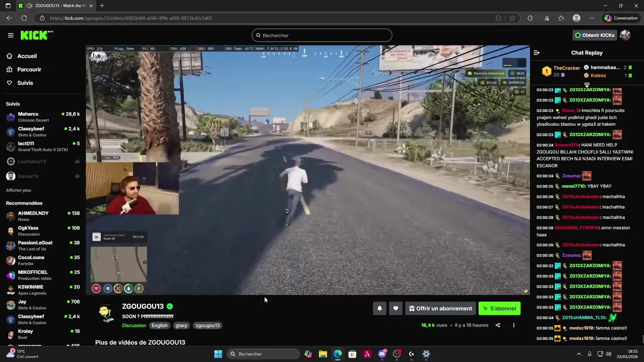Select the gtarp tag
644x362 pixels.
(182, 325)
